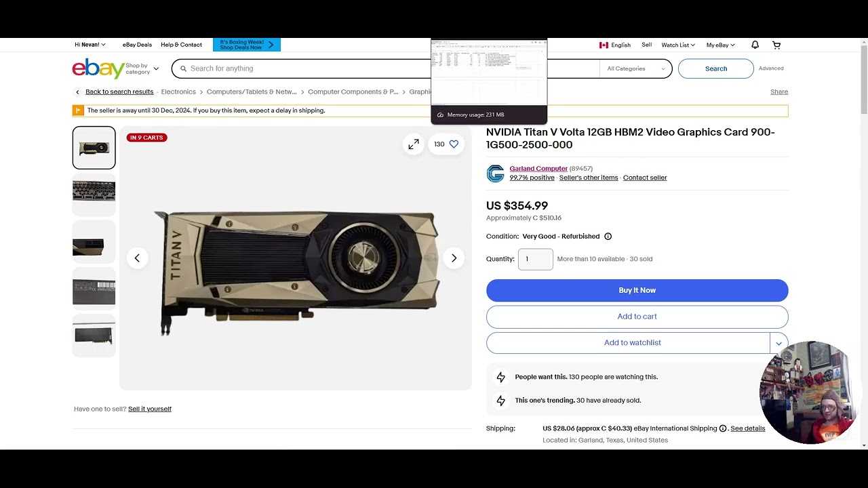Viewport: 868px width, 488px height.
Task: Open shipping info icon
Action: tap(723, 428)
